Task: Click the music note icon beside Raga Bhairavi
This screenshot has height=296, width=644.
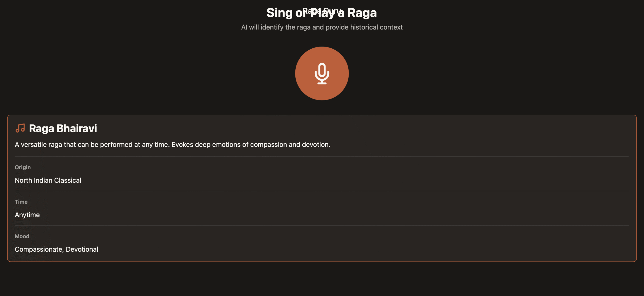Action: pyautogui.click(x=20, y=128)
